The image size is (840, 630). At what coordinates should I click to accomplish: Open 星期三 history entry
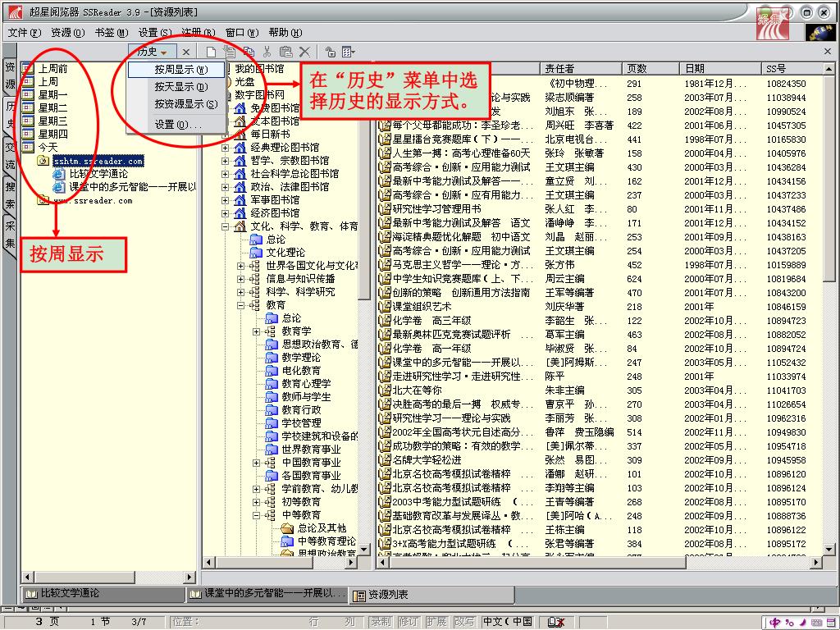click(52, 121)
